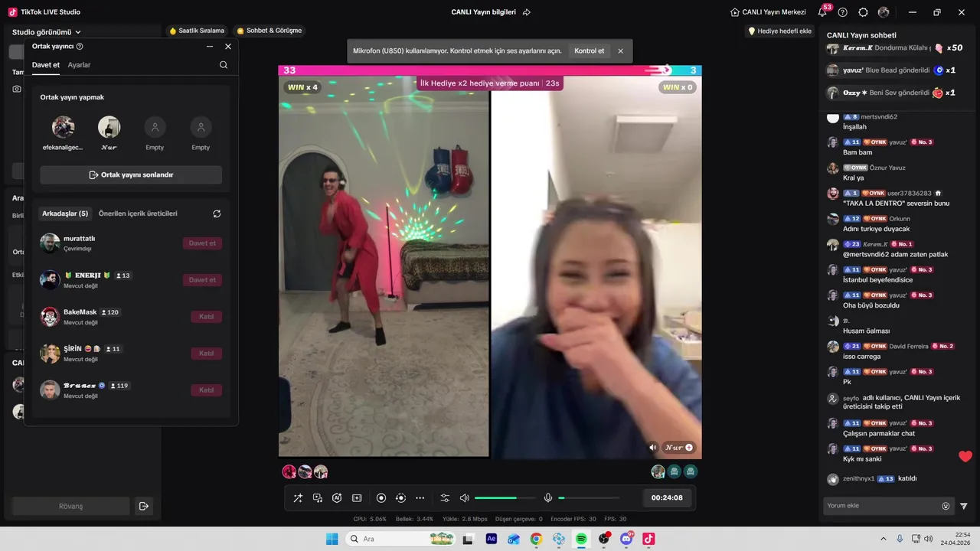This screenshot has height=551, width=980.
Task: Click the exit icon beside Rövanş
Action: [143, 506]
